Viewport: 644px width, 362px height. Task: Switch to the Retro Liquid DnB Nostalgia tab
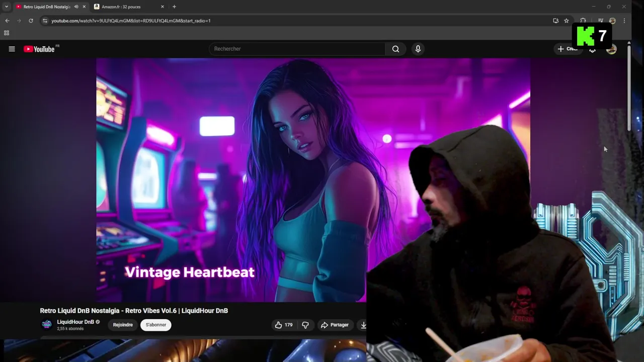[x=46, y=7]
